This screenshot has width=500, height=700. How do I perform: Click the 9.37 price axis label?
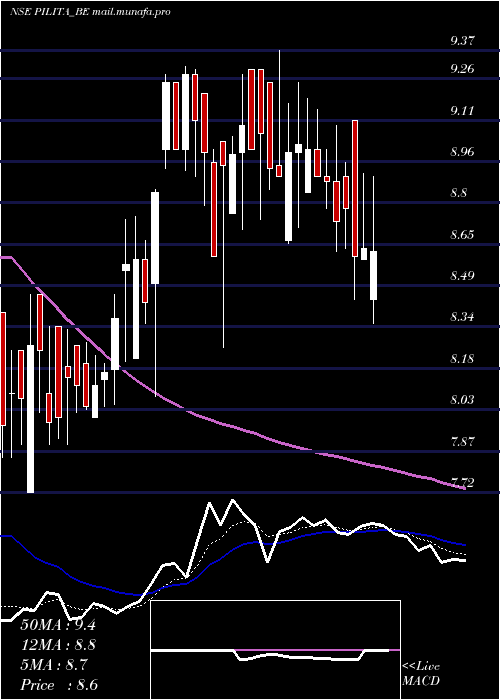click(x=462, y=41)
